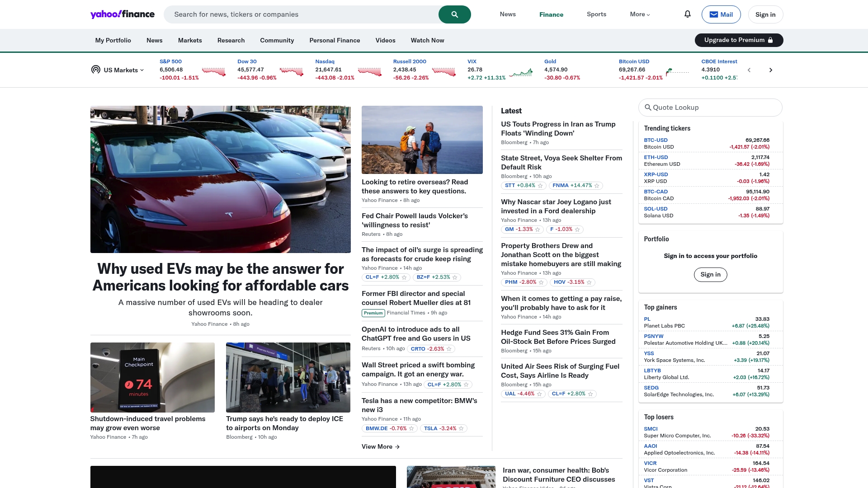Expand the US Markets dropdown

click(142, 70)
